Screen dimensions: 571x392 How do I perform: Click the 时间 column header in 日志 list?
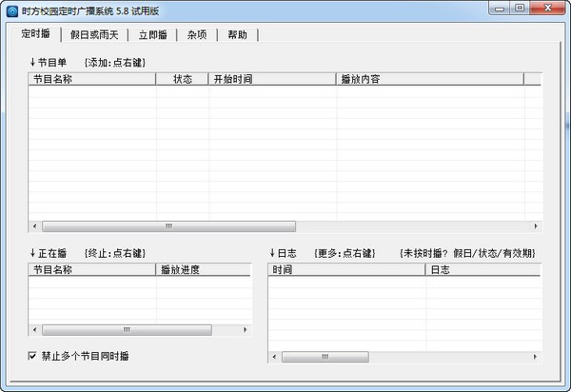click(x=346, y=269)
